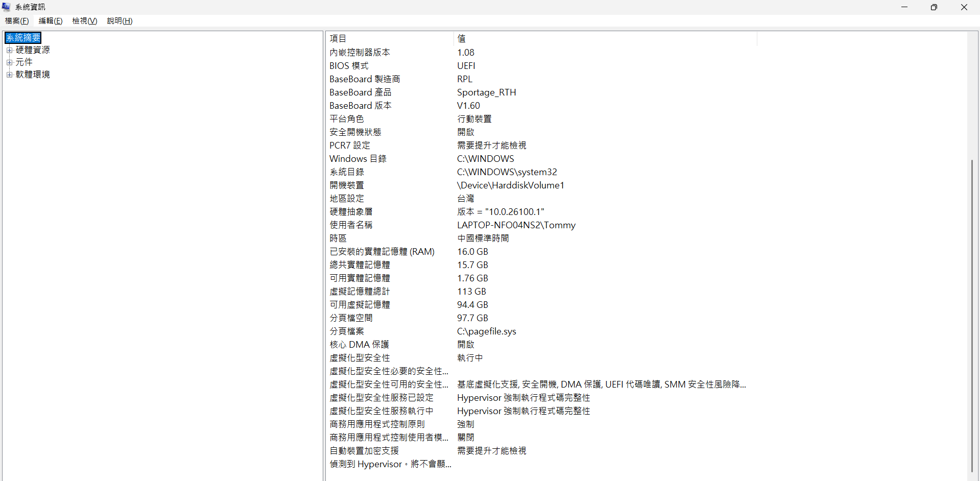Click the C:\WINDOWS\system32 value

pyautogui.click(x=507, y=172)
